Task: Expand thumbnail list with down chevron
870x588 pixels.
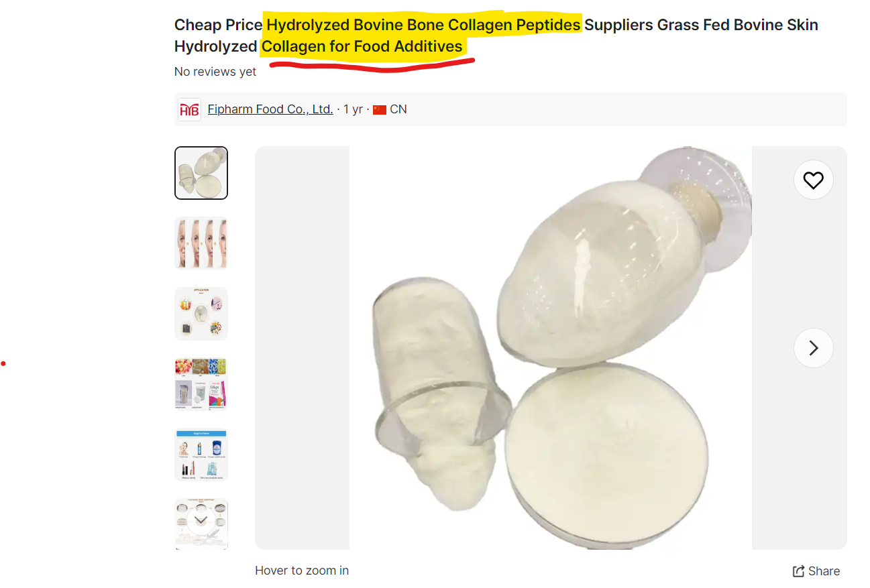Action: click(x=201, y=520)
